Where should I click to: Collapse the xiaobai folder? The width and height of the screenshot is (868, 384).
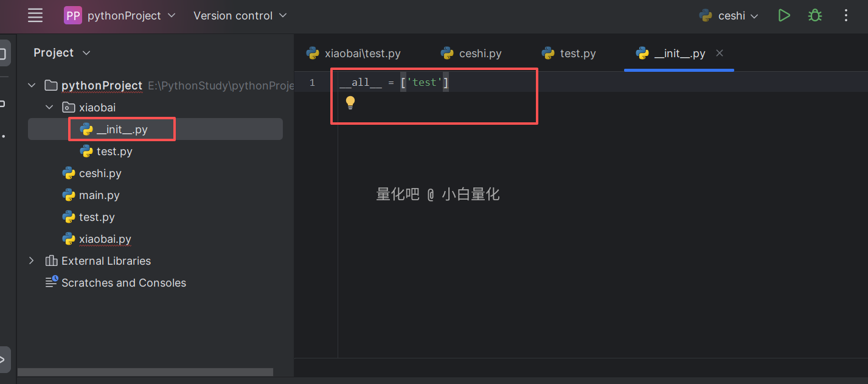49,108
